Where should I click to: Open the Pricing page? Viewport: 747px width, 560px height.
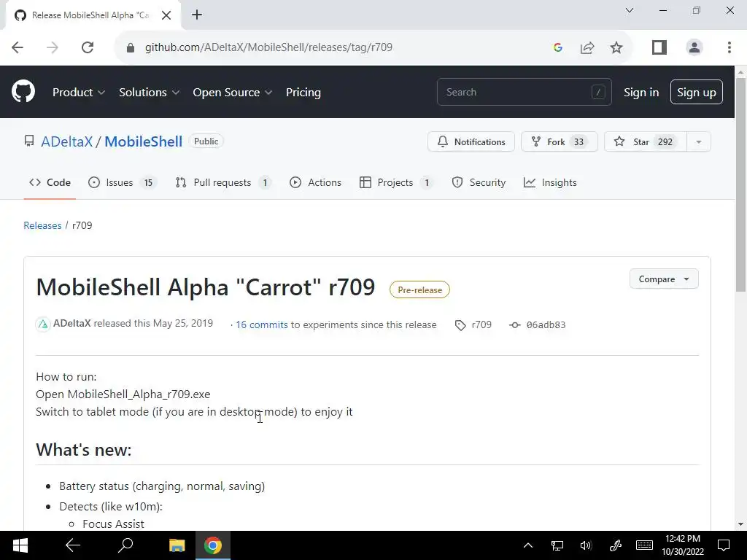coord(303,92)
